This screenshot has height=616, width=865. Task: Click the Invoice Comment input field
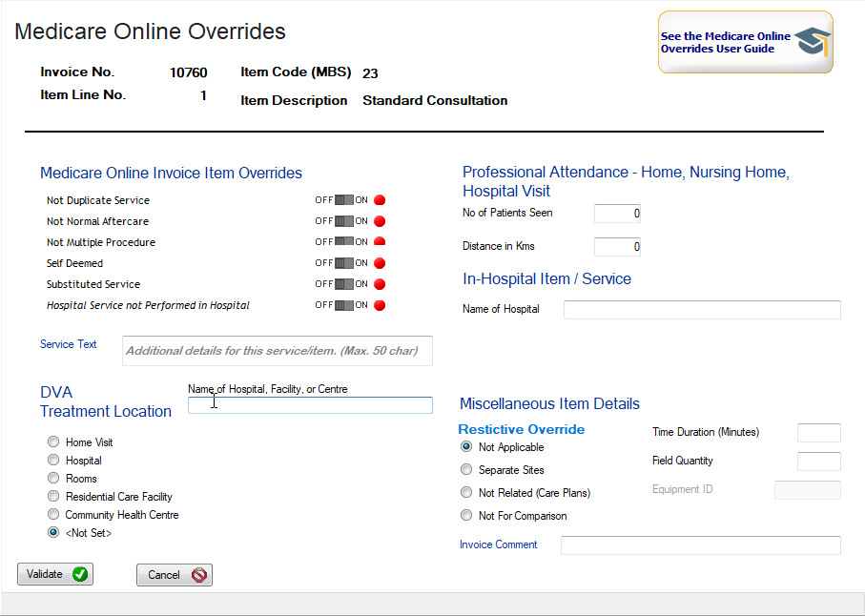coord(701,545)
